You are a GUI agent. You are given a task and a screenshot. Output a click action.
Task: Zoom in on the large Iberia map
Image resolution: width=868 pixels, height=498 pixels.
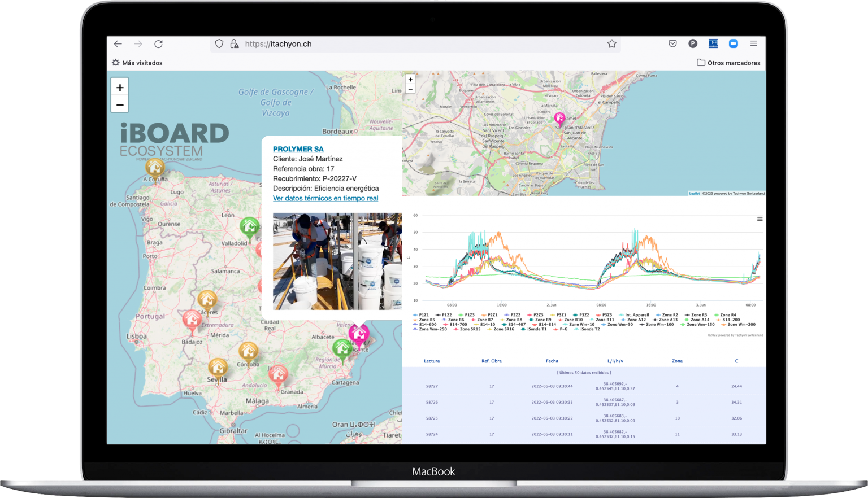120,88
